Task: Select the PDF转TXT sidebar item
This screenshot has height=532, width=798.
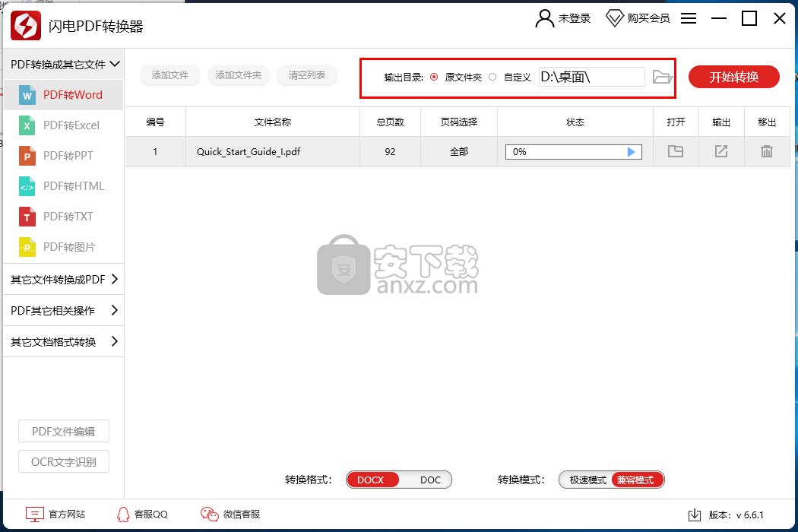Action: (64, 217)
